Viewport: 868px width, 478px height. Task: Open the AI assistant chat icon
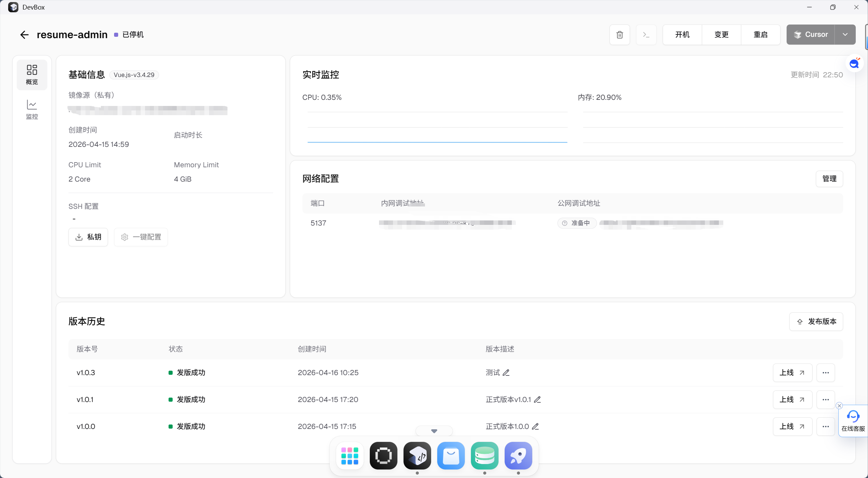click(x=854, y=63)
